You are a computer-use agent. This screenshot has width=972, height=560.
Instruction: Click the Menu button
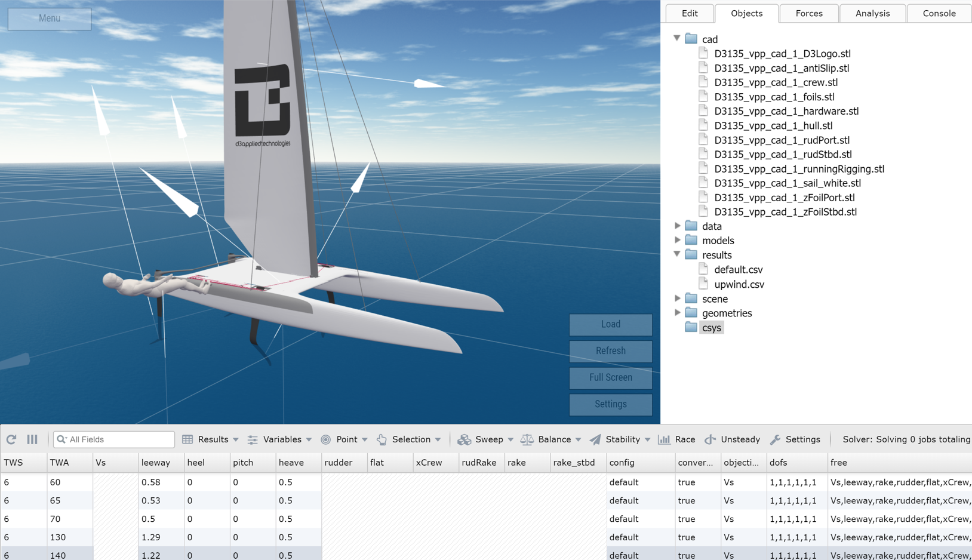(50, 19)
